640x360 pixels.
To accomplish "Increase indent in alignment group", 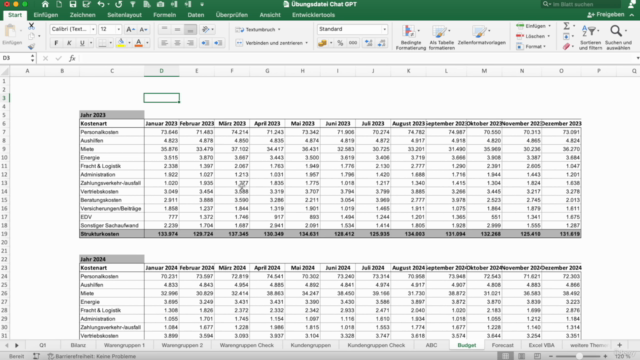I will coord(218,43).
